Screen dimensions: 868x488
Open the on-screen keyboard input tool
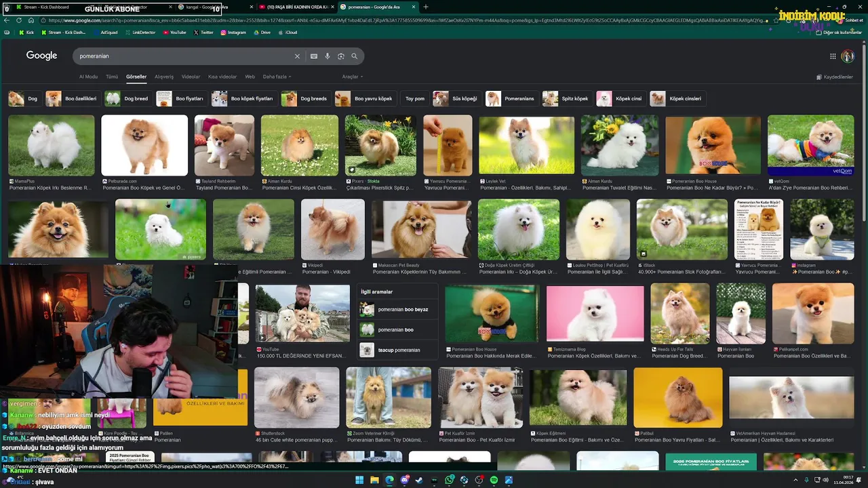(314, 56)
